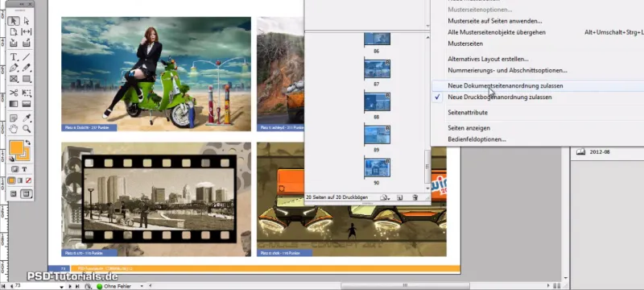This screenshot has height=290, width=644.
Task: Select the Type tool
Action: [x=14, y=57]
